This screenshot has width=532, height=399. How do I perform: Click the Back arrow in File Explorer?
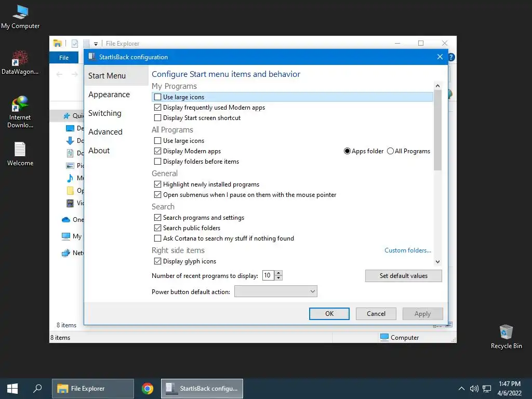pyautogui.click(x=59, y=74)
